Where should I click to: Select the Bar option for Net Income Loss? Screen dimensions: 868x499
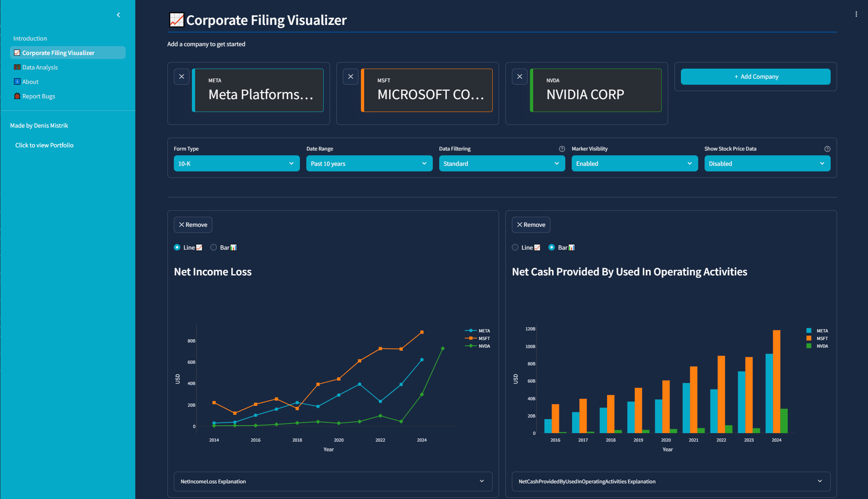[x=214, y=248]
